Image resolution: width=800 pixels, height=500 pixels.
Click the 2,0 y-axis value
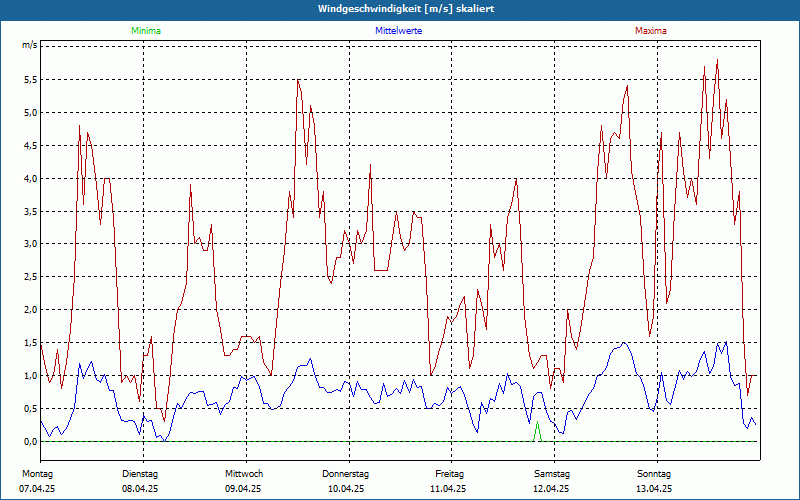pos(31,310)
